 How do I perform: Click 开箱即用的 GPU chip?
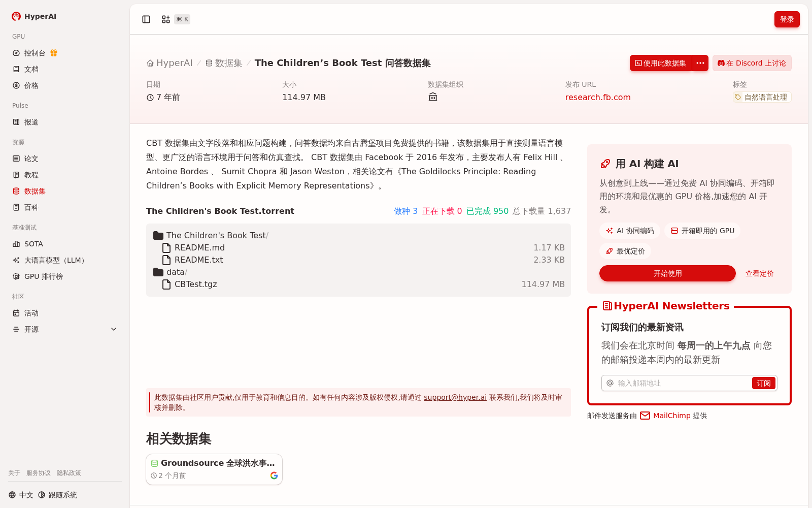tap(702, 231)
